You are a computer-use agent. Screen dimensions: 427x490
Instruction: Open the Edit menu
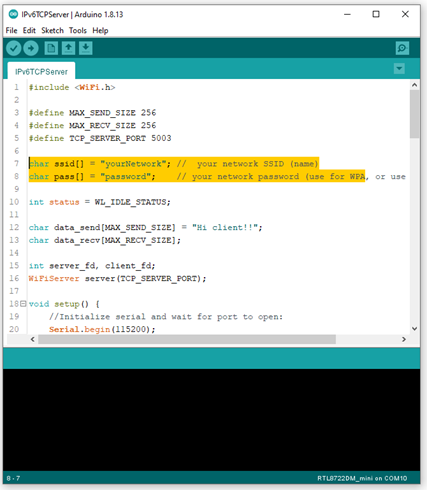click(29, 31)
